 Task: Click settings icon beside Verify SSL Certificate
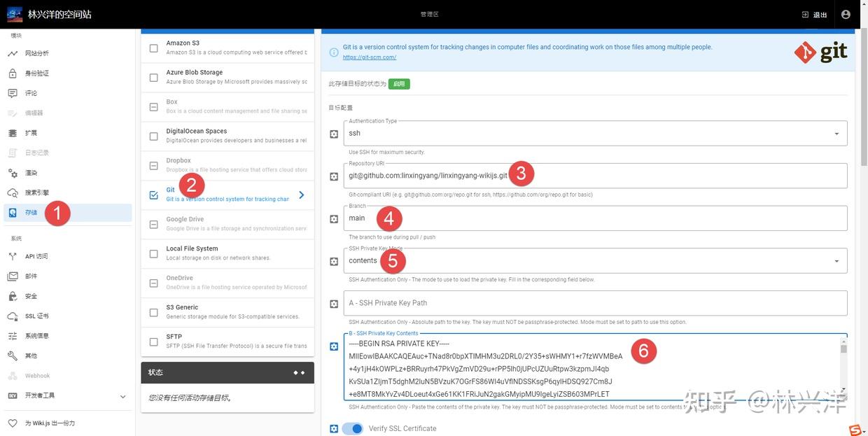pyautogui.click(x=334, y=428)
